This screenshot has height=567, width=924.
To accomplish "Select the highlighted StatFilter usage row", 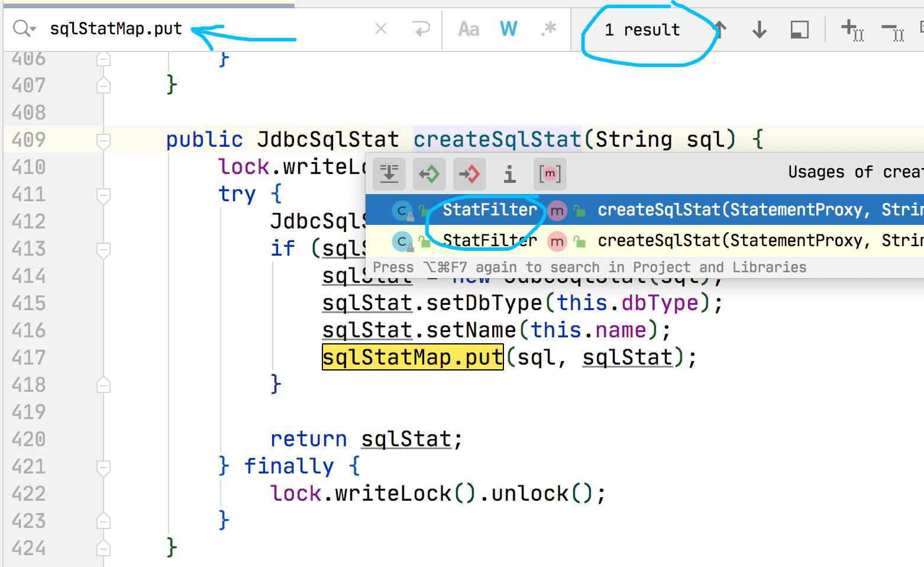I will pyautogui.click(x=645, y=210).
